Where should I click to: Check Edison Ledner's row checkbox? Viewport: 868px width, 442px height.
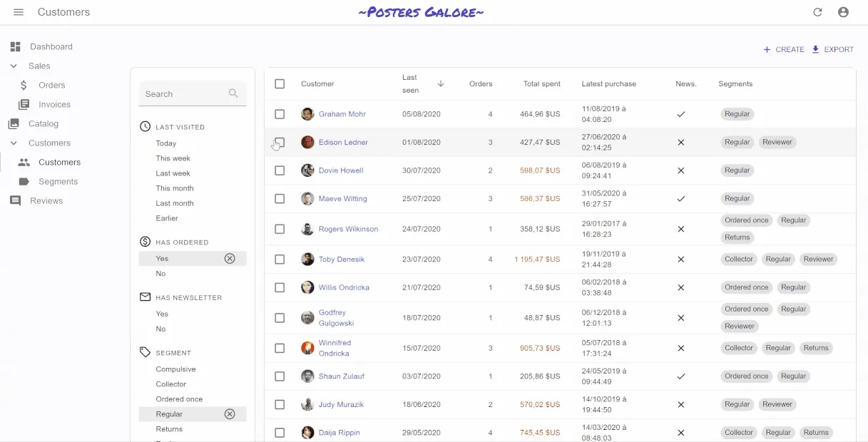[x=280, y=143]
